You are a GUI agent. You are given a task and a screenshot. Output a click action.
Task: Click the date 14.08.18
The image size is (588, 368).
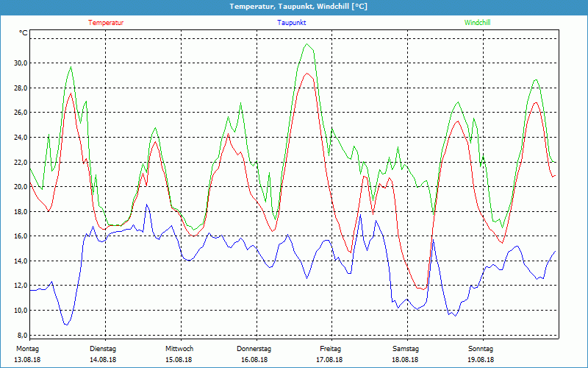pos(103,360)
